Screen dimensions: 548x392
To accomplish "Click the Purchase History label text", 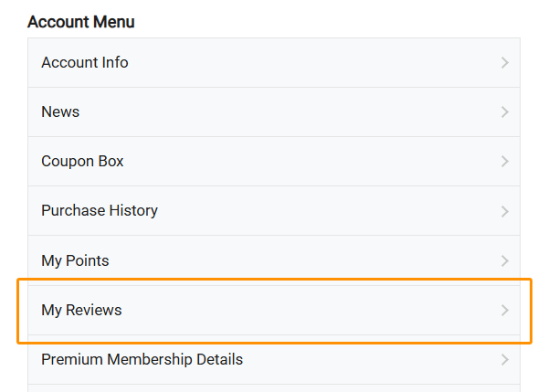I will 100,211.
